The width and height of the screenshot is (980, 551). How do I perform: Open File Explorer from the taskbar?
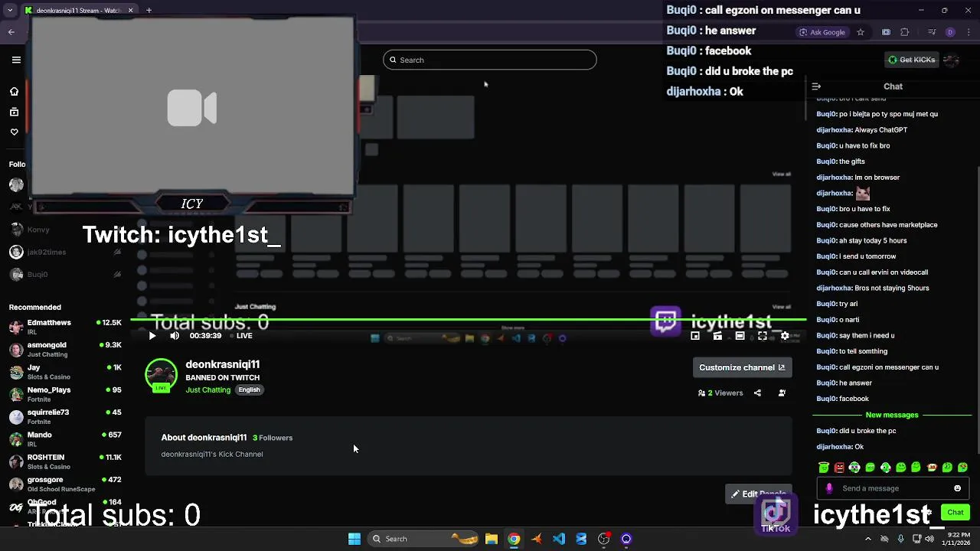pyautogui.click(x=492, y=539)
